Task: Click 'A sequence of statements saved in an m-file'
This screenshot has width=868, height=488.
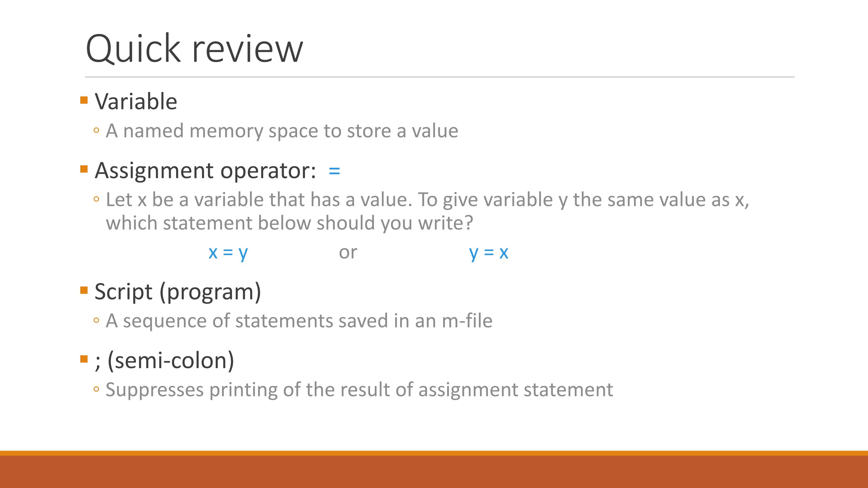Action: coord(299,321)
